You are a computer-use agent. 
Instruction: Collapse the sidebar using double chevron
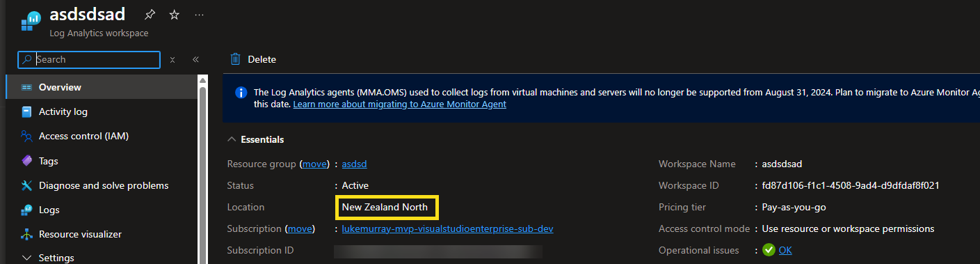(195, 60)
